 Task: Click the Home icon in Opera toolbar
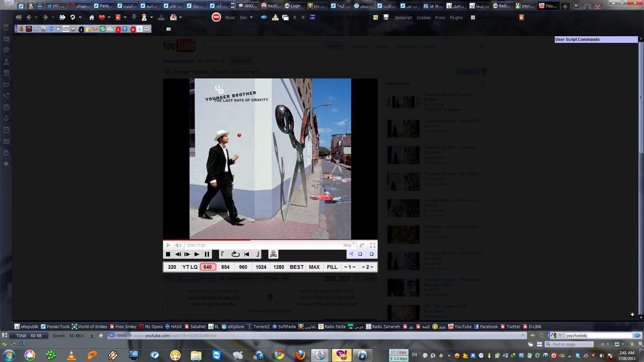(x=92, y=17)
